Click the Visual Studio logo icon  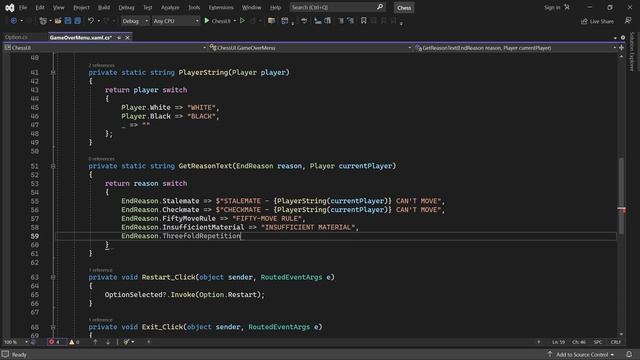pos(9,7)
